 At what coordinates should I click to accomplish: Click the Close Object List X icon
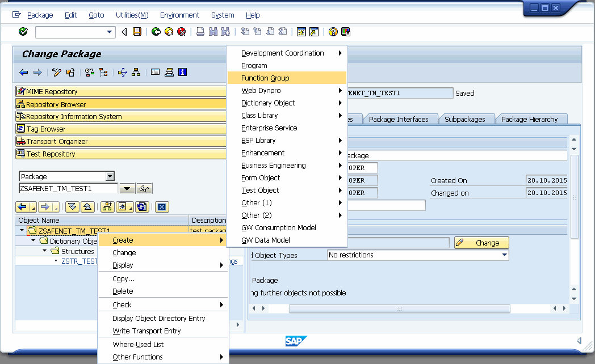tap(162, 207)
